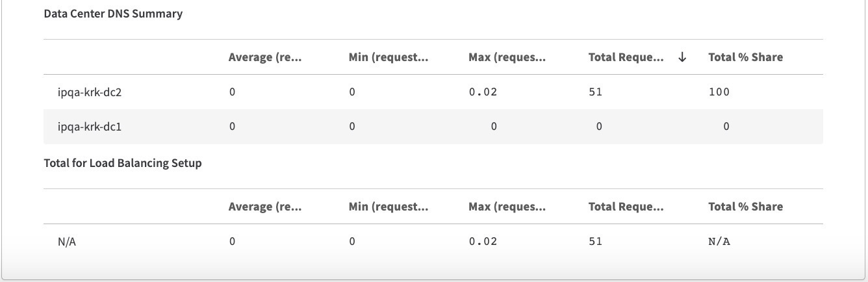868x282 pixels.
Task: Click Total Requests header in Load Balancing Setup table
Action: click(x=626, y=207)
